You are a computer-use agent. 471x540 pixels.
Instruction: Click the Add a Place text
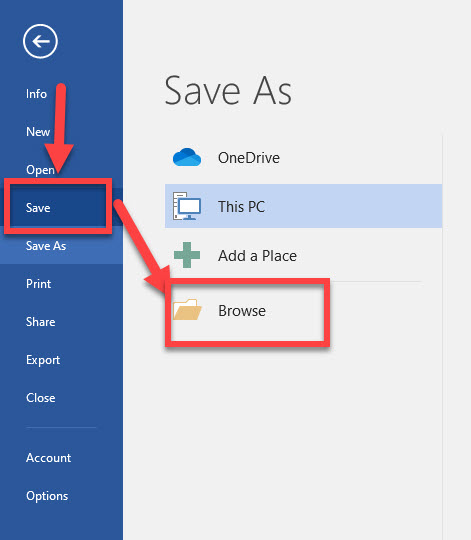pyautogui.click(x=257, y=256)
